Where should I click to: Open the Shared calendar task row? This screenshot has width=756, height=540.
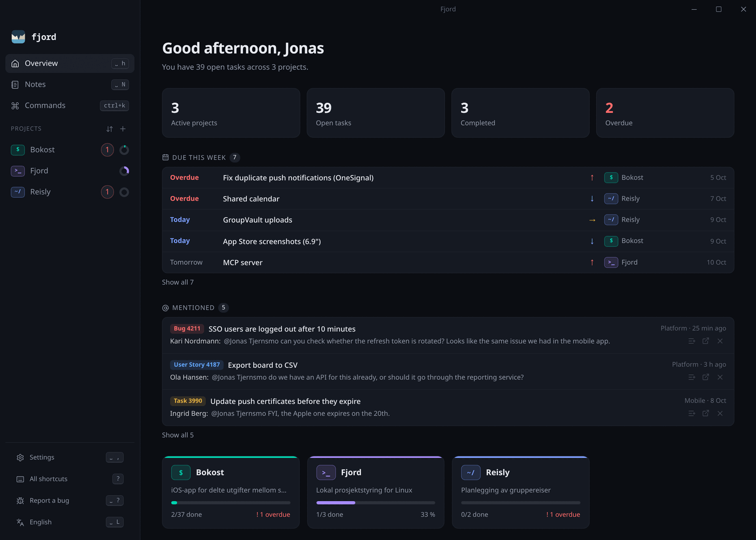[x=448, y=199]
